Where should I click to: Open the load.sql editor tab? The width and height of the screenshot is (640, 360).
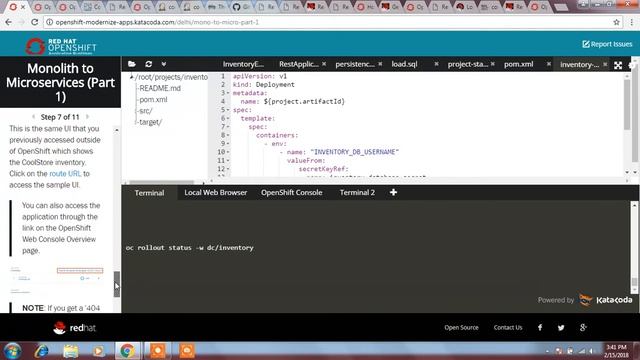point(404,64)
